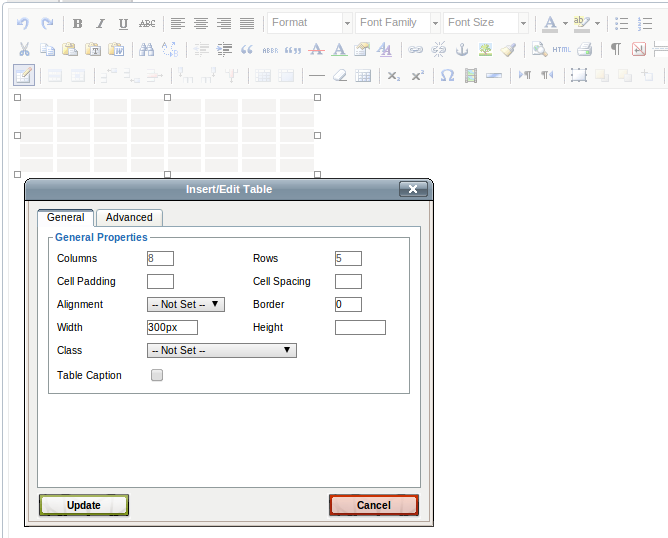The height and width of the screenshot is (538, 668).
Task: Toggle bold formatting
Action: 78,23
